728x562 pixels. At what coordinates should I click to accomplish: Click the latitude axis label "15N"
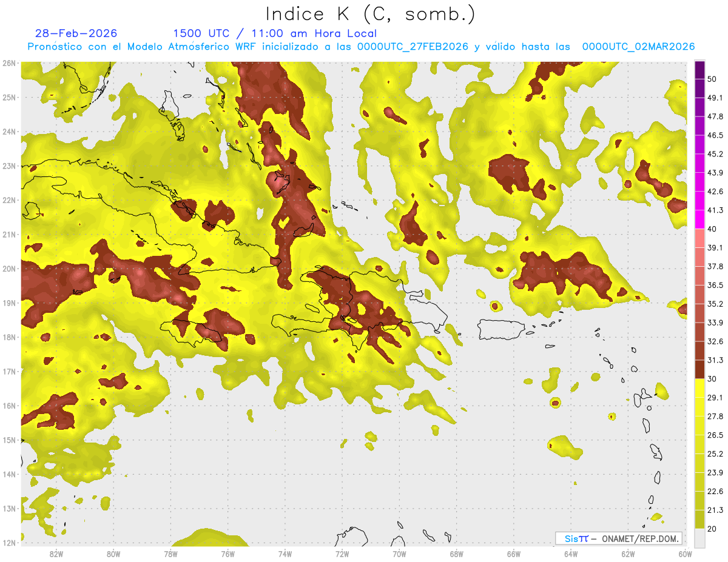[9, 440]
